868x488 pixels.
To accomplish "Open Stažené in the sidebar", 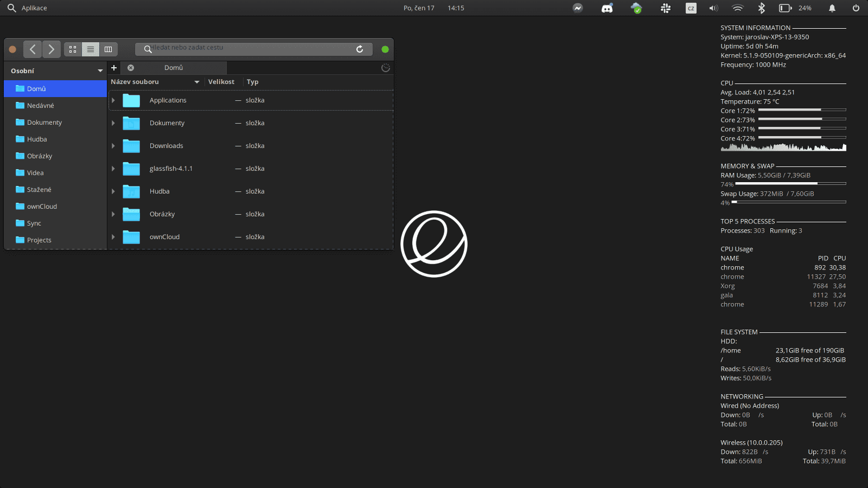I will point(55,190).
